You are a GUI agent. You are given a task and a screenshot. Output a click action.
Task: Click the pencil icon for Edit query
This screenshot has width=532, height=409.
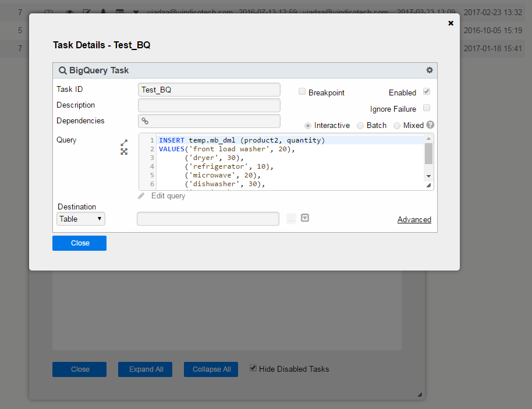141,196
